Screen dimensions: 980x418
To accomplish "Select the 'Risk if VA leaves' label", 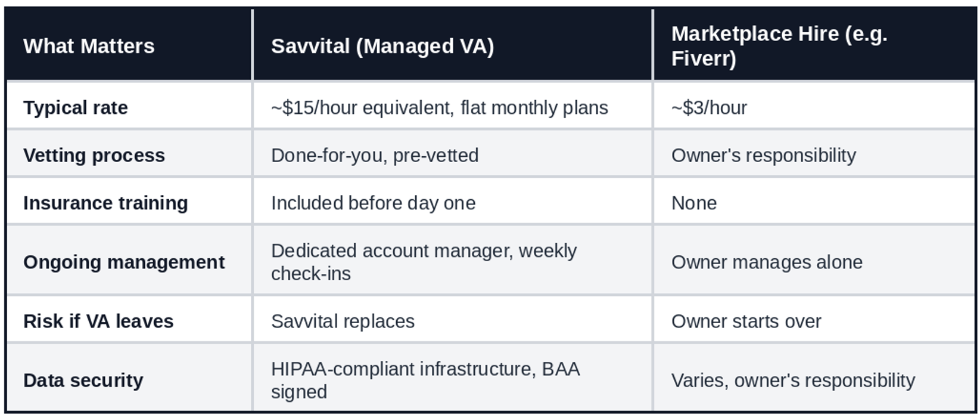I will click(x=129, y=321).
